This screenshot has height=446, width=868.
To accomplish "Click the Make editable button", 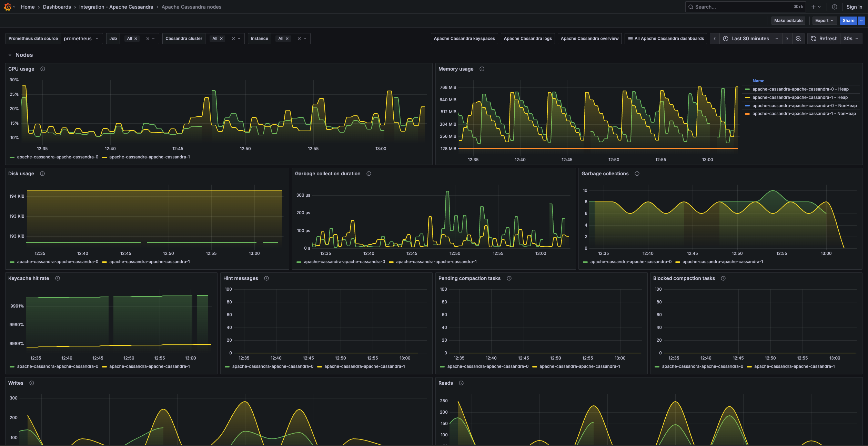I will click(788, 21).
